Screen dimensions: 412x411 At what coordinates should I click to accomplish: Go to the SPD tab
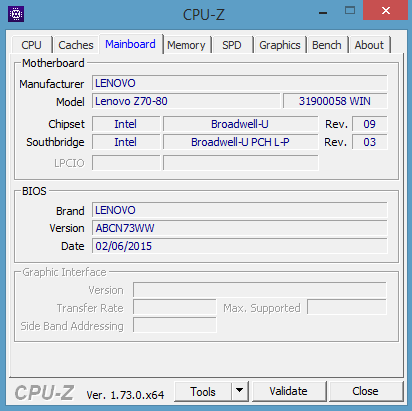232,45
